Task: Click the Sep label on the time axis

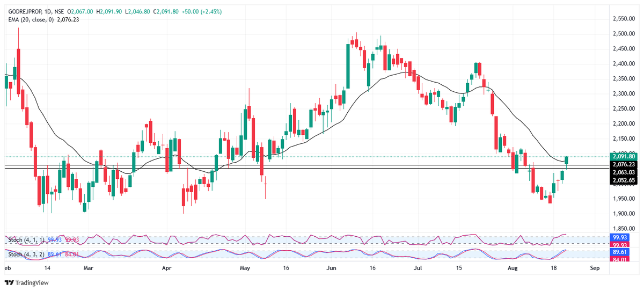Action: pyautogui.click(x=594, y=267)
